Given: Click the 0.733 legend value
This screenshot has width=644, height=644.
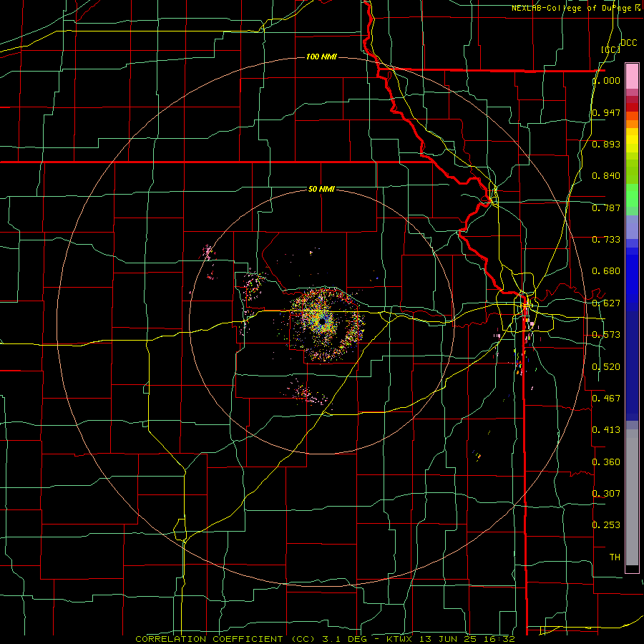Looking at the screenshot, I should click(606, 240).
